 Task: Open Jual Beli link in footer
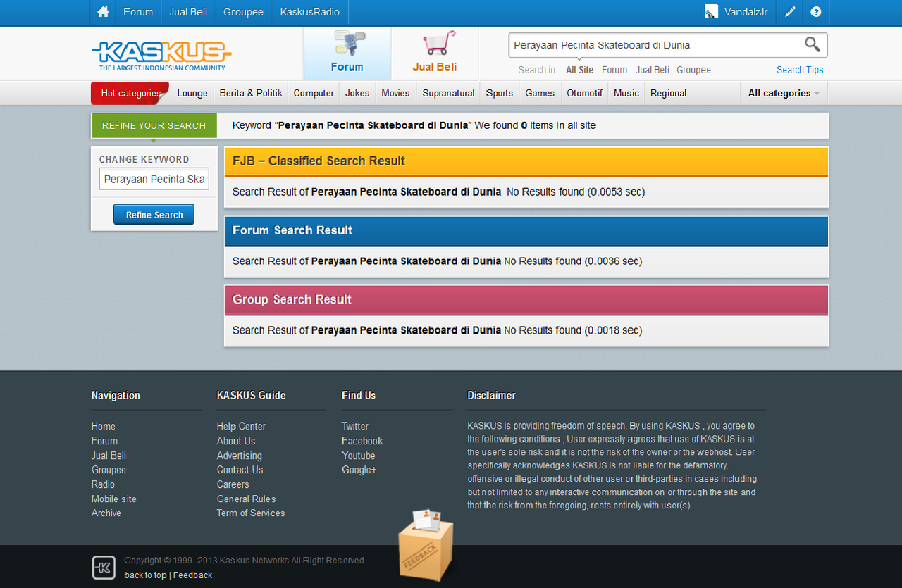click(x=109, y=456)
